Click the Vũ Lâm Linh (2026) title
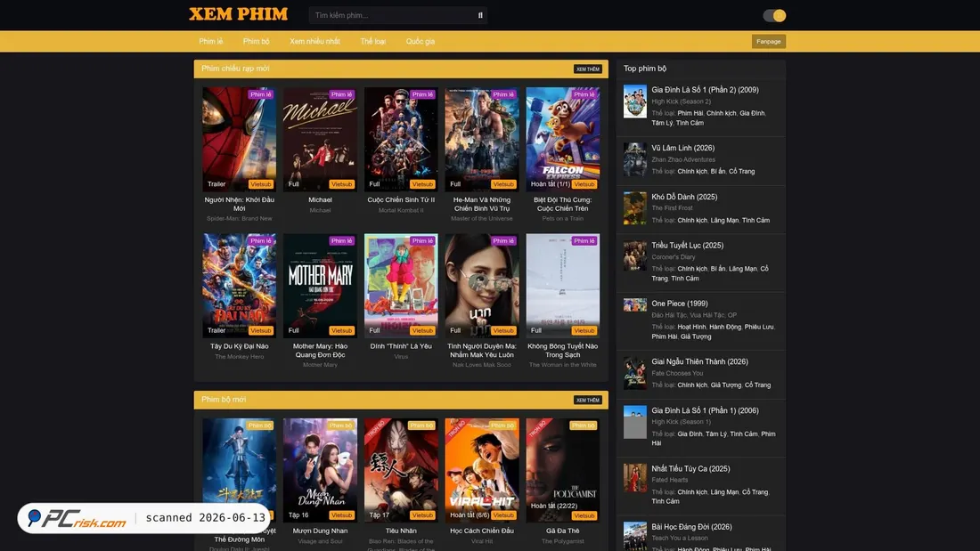980x551 pixels. (x=682, y=148)
